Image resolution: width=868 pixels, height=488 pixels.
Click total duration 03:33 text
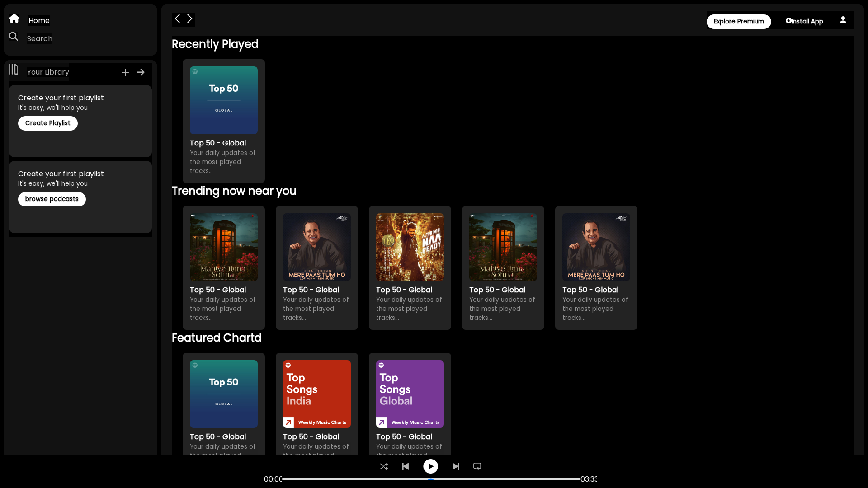[589, 479]
